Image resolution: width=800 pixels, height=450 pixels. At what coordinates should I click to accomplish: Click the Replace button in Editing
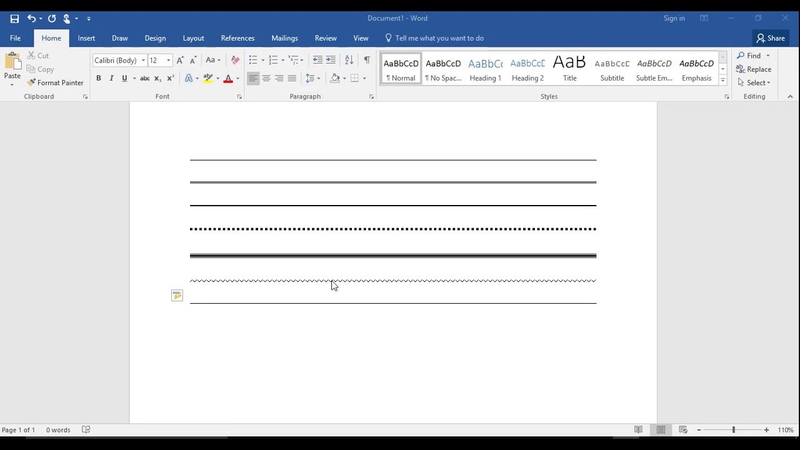coord(754,69)
